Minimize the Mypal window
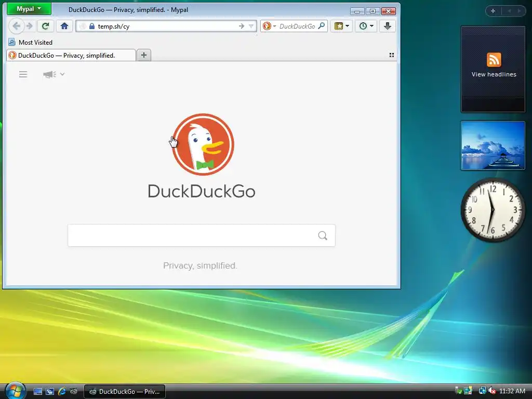 [357, 11]
